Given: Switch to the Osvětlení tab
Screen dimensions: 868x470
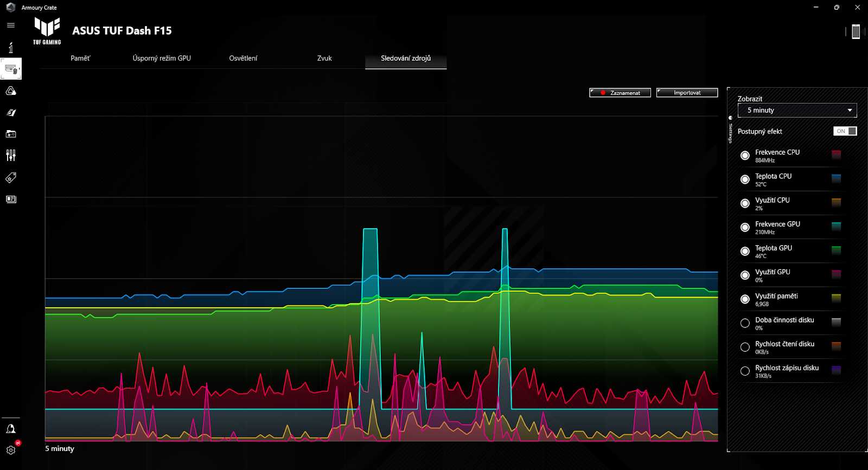Looking at the screenshot, I should (243, 58).
